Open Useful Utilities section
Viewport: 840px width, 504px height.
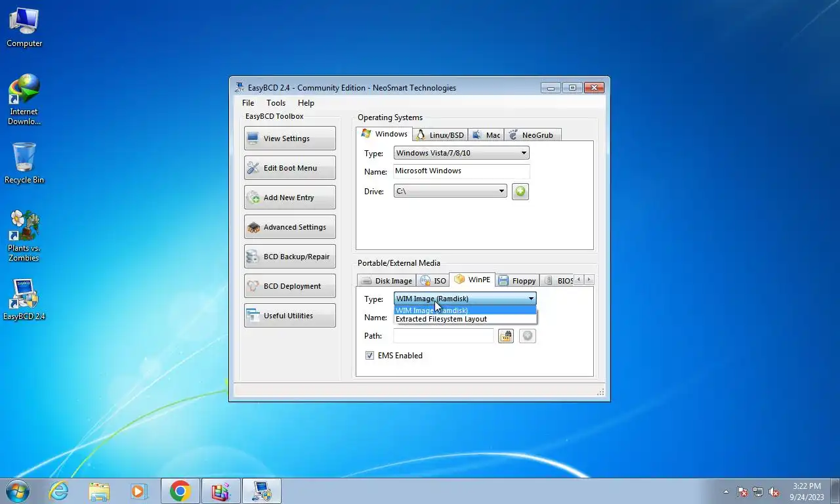pyautogui.click(x=289, y=316)
